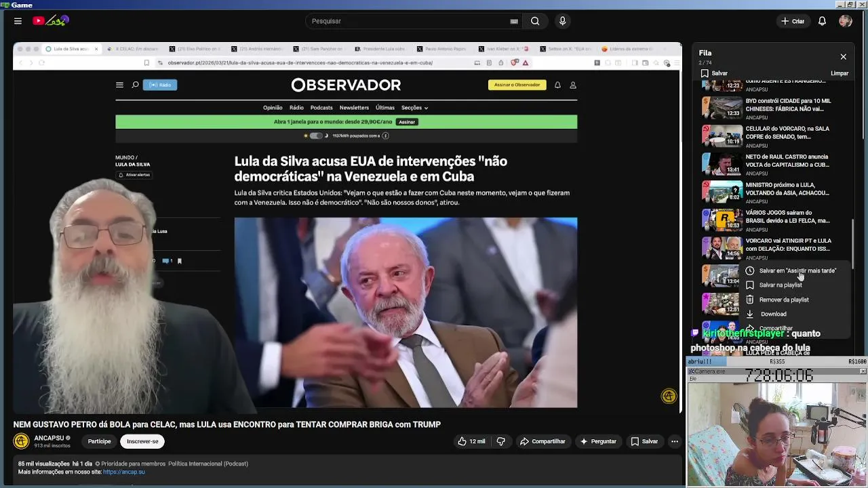Viewport: 868px width, 488px height.
Task: Click Assinar in the green banner
Action: [x=407, y=122]
